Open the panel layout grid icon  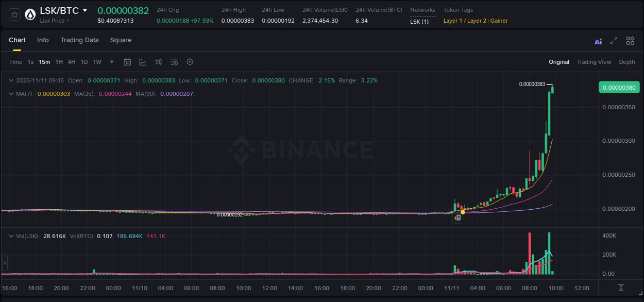[630, 40]
